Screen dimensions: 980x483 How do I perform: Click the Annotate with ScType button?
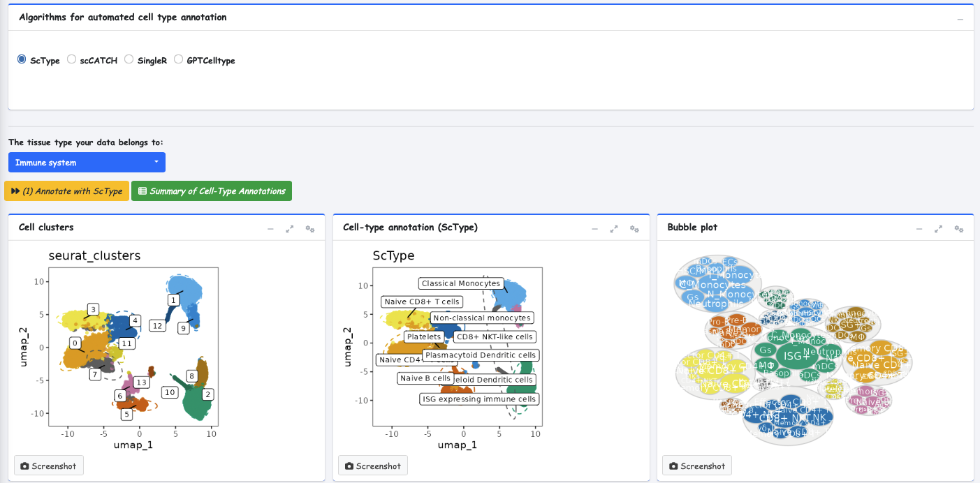click(67, 191)
